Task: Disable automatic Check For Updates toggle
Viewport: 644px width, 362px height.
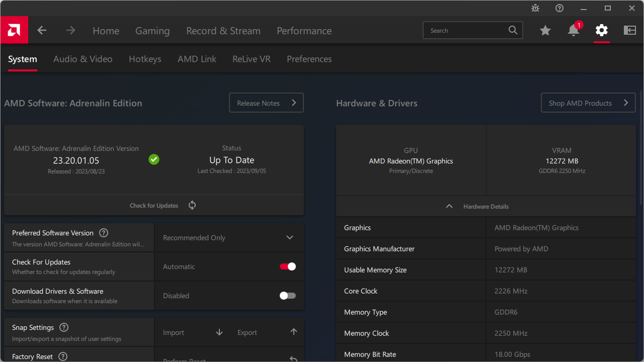Action: 288,266
